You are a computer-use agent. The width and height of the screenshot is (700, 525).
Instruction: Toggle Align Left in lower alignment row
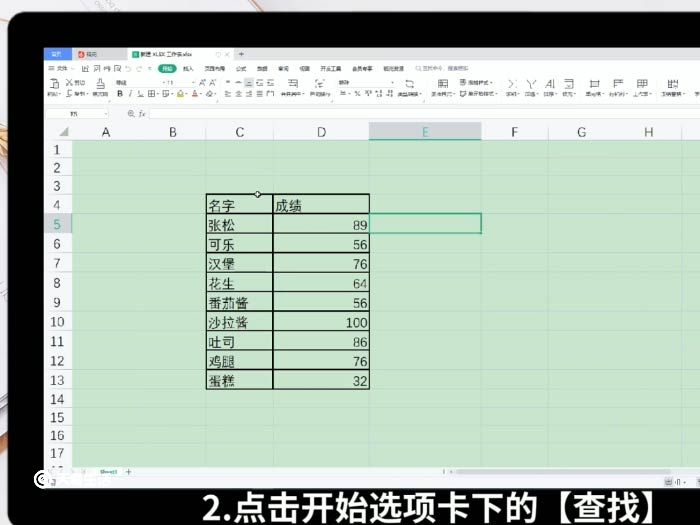click(228, 94)
